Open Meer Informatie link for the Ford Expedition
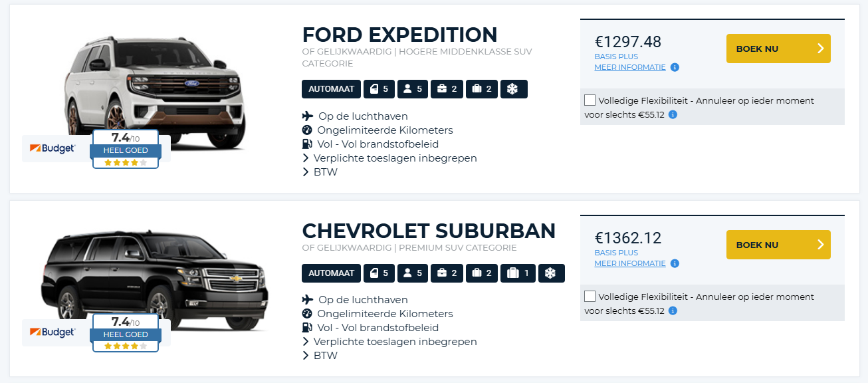Image resolution: width=868 pixels, height=383 pixels. [x=630, y=67]
